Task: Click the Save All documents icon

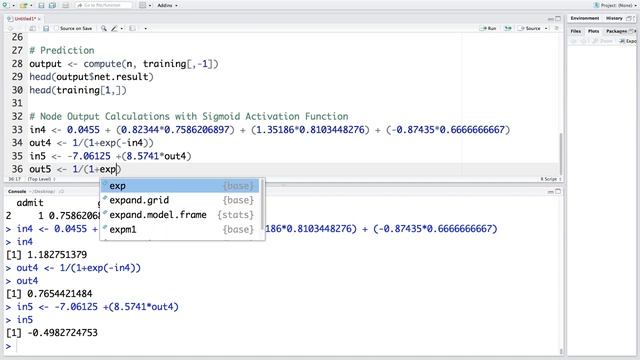Action: pyautogui.click(x=52, y=5)
